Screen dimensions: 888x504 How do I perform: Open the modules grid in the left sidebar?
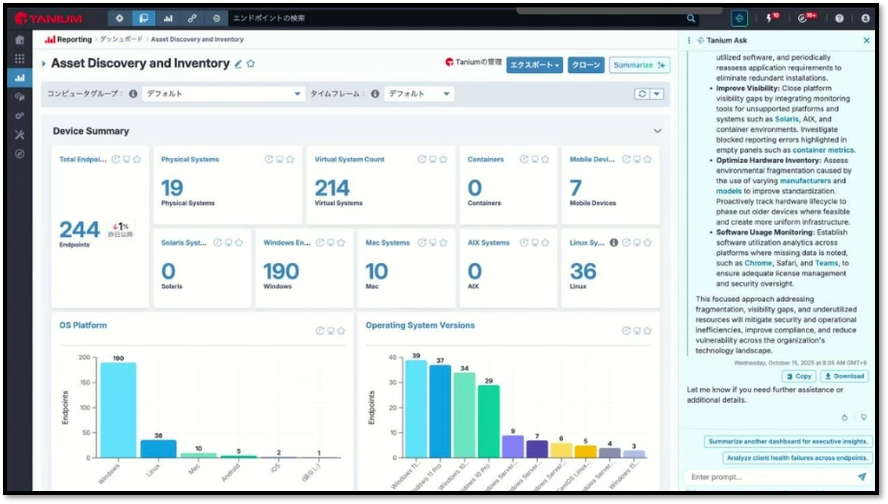(19, 59)
